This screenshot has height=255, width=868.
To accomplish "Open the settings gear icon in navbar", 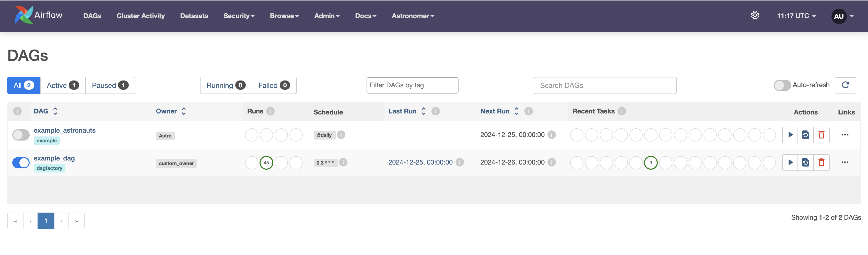I will pos(755,16).
